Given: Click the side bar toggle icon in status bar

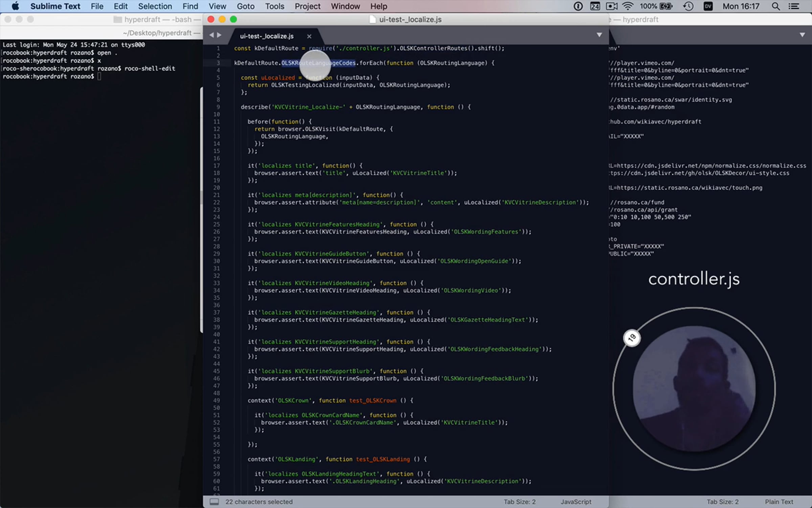Looking at the screenshot, I should point(214,502).
